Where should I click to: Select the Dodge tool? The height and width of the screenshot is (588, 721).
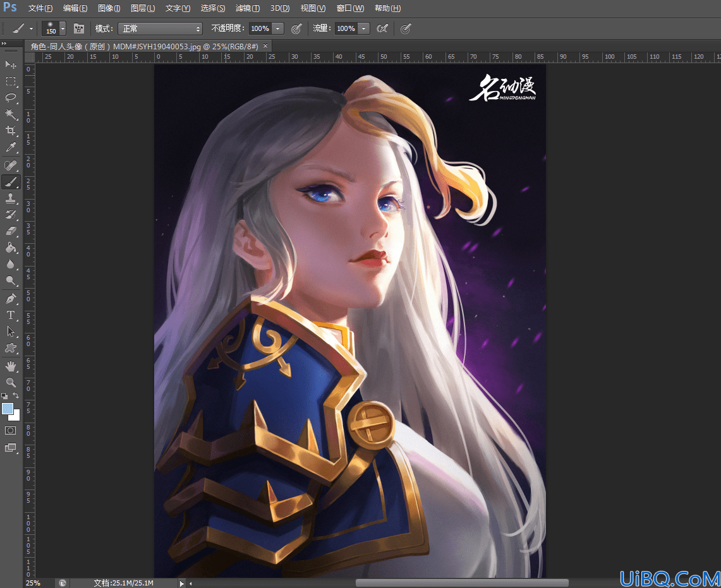[11, 281]
